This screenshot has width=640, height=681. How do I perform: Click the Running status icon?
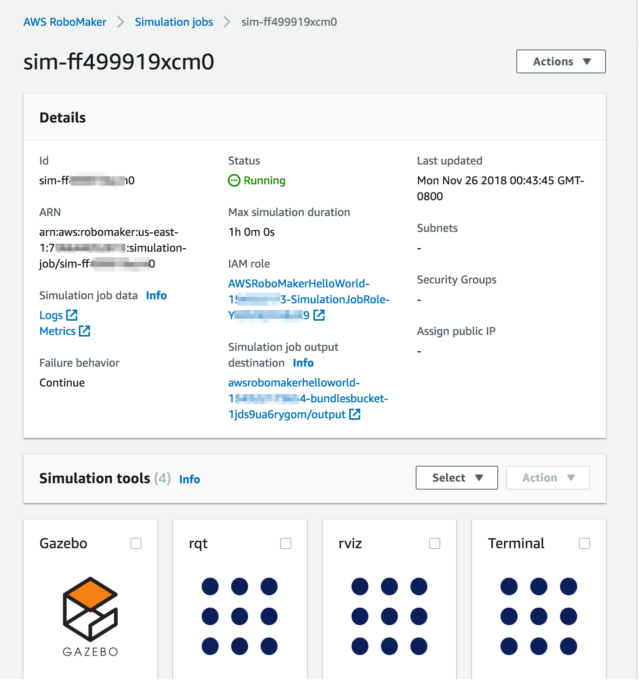click(234, 180)
